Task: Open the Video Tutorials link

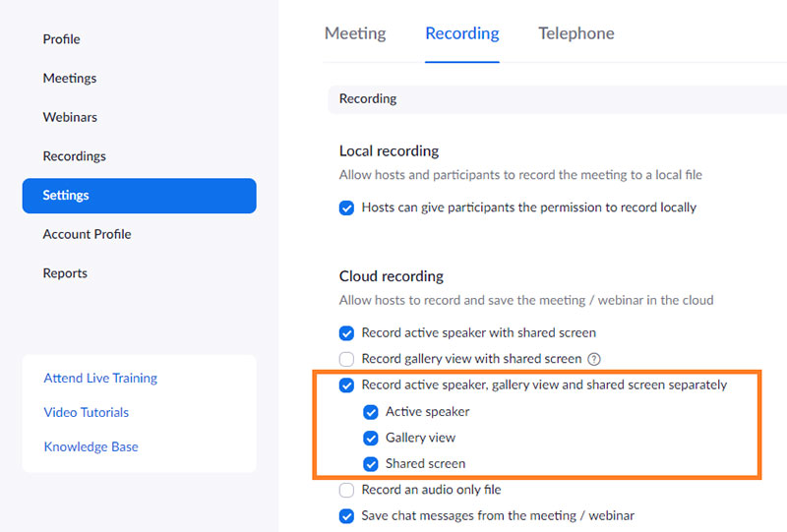Action: pos(87,412)
